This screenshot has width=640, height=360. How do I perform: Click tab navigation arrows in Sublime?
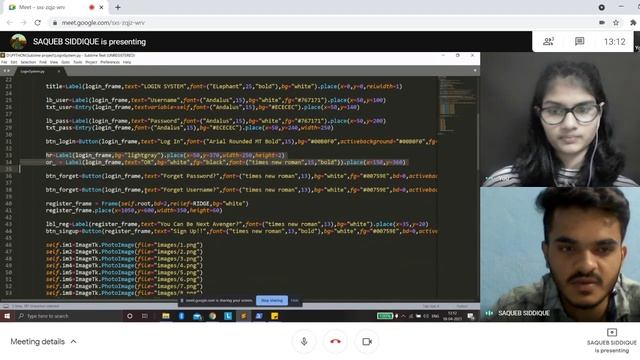7,71
